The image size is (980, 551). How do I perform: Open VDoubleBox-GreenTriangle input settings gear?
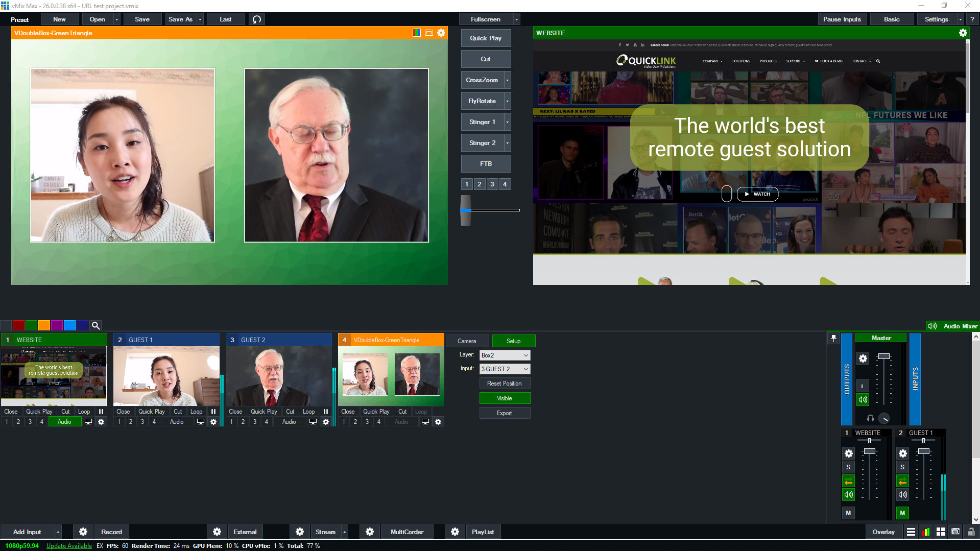pos(438,422)
